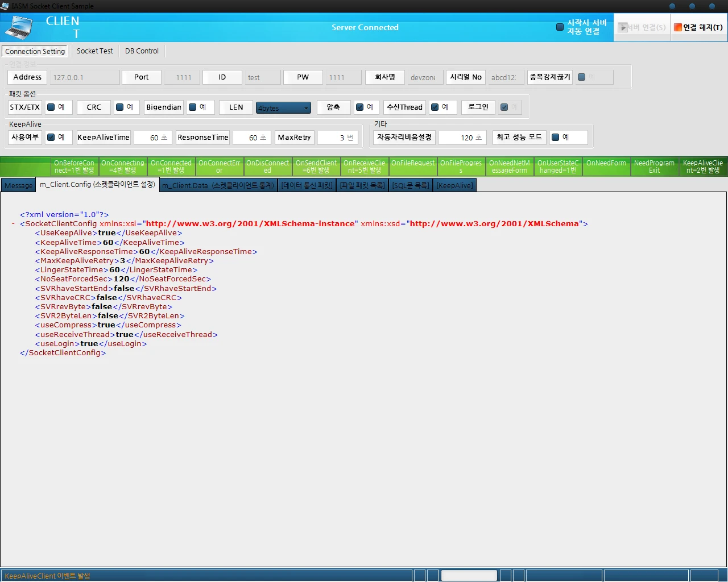The height and width of the screenshot is (582, 728).
Task: Switch to the Socket Test tab
Action: pyautogui.click(x=95, y=51)
